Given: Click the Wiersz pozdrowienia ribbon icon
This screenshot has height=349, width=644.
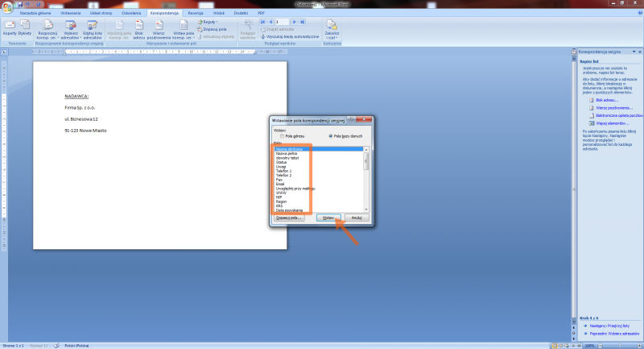Looking at the screenshot, I should (x=159, y=30).
